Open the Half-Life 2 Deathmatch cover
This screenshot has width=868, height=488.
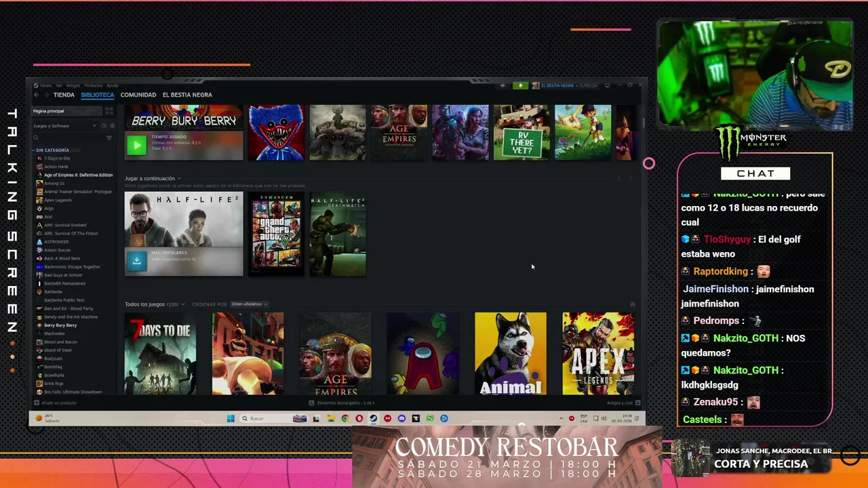click(x=338, y=235)
